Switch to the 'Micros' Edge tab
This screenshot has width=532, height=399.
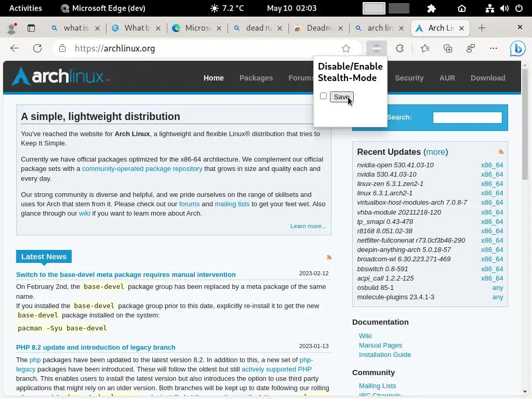tap(197, 28)
